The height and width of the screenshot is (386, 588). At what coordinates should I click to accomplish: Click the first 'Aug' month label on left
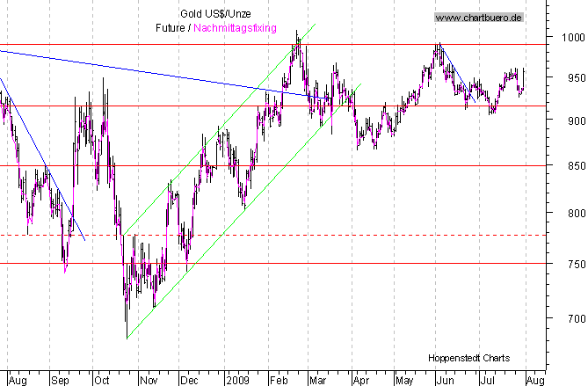(18, 381)
